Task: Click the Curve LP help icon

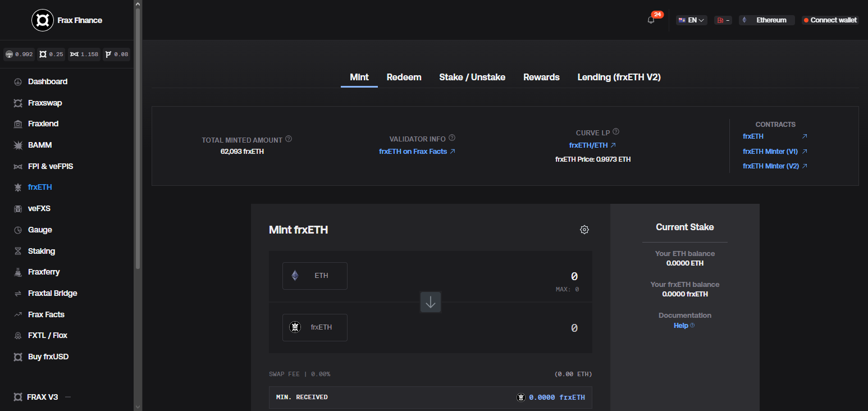Action: 616,132
